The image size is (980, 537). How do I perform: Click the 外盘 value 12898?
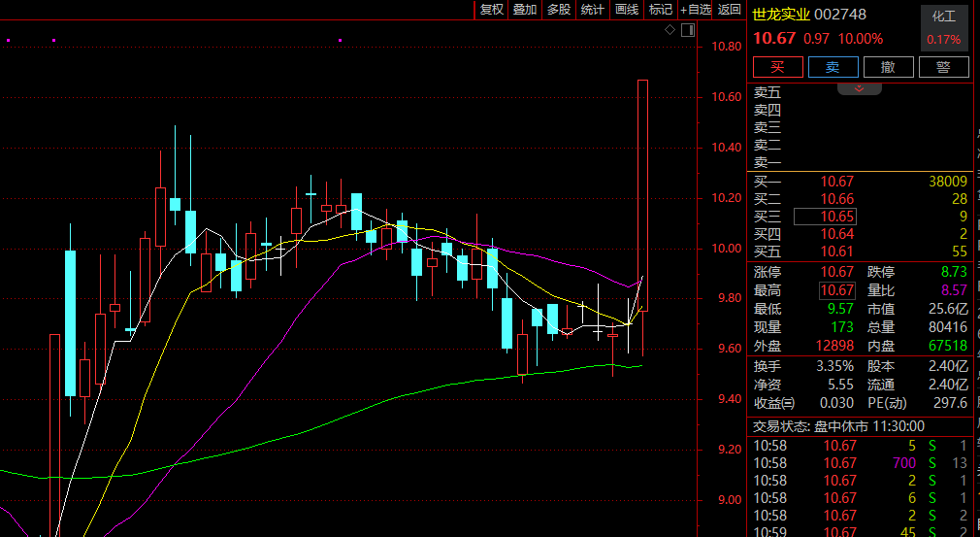(x=834, y=346)
